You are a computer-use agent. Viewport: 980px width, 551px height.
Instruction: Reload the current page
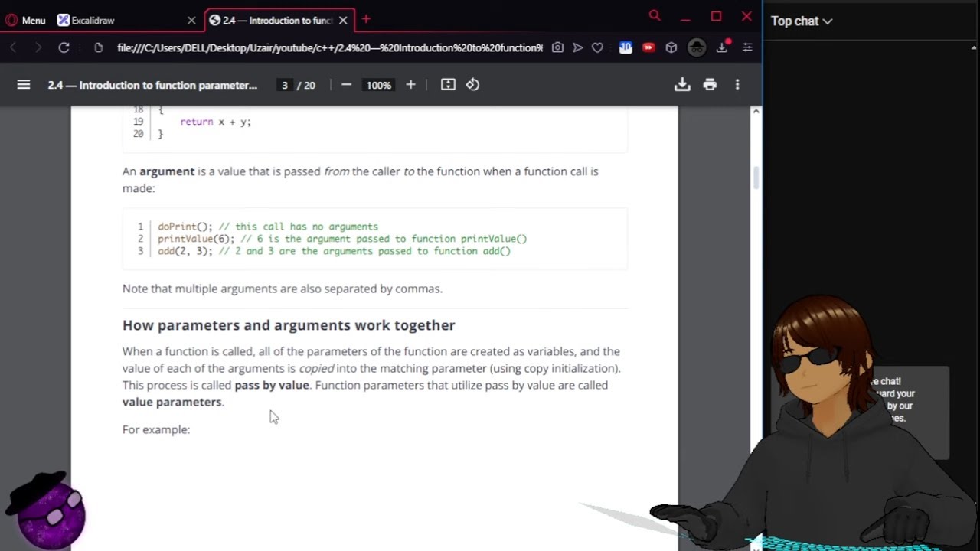point(64,47)
